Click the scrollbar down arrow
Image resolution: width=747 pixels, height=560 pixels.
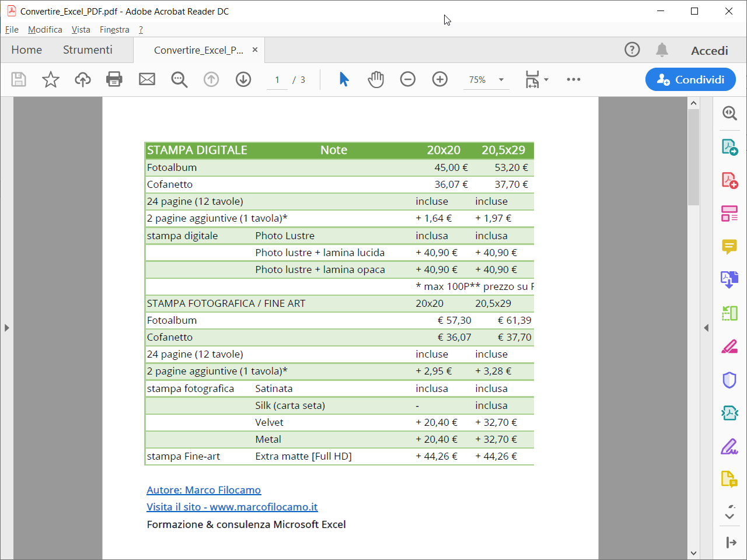693,553
